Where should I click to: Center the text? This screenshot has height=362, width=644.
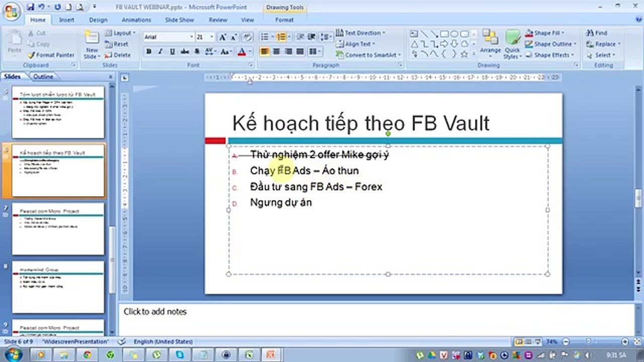click(x=276, y=51)
